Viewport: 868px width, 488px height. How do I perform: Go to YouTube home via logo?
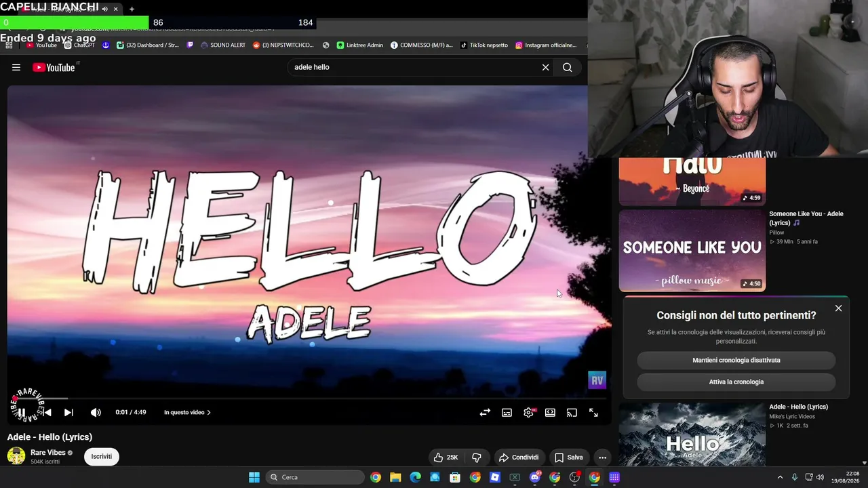click(55, 67)
